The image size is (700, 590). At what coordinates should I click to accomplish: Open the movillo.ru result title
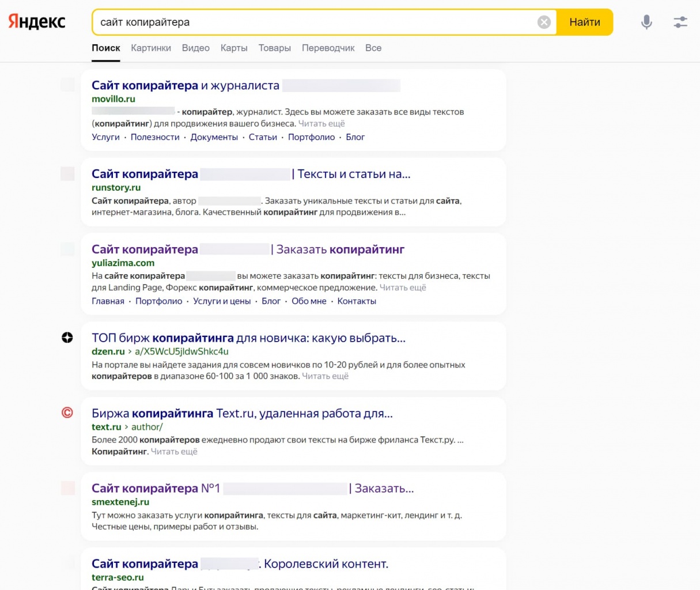(246, 85)
